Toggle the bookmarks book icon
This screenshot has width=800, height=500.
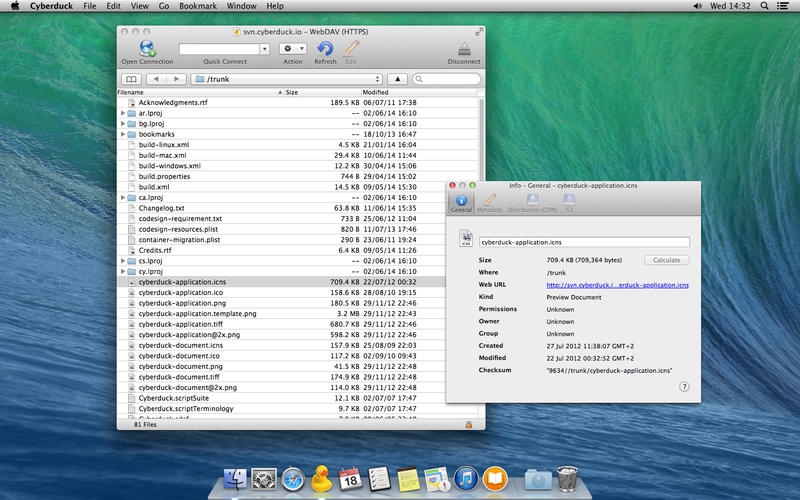click(131, 79)
